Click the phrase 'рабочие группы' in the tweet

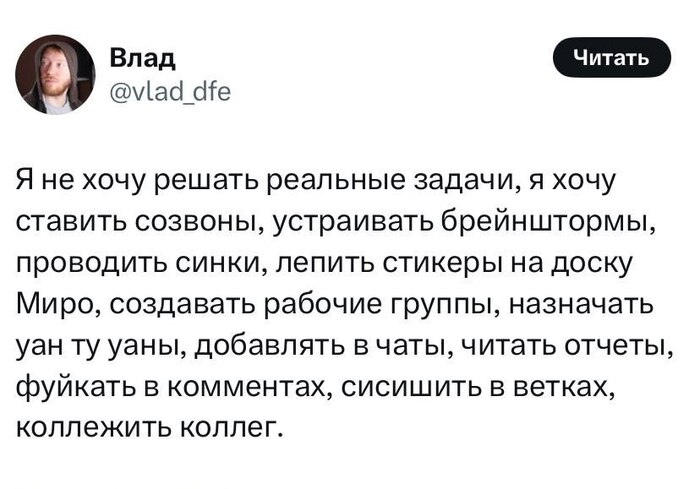382,306
